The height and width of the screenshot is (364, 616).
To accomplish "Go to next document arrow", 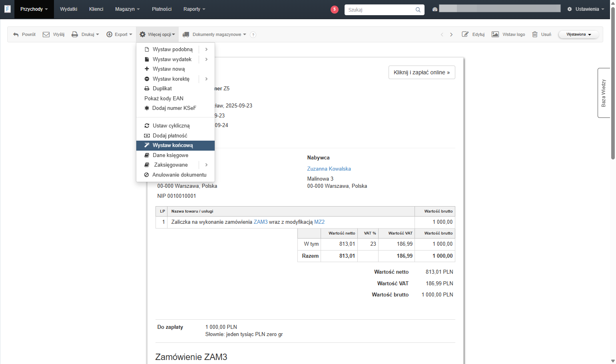I will point(451,35).
